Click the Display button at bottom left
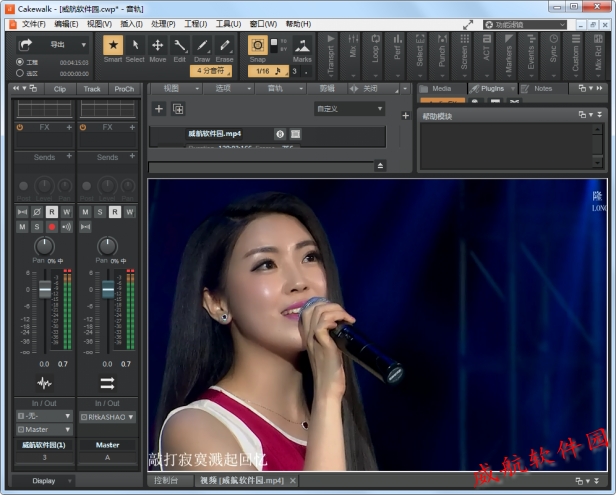Image resolution: width=616 pixels, height=495 pixels. point(44,481)
